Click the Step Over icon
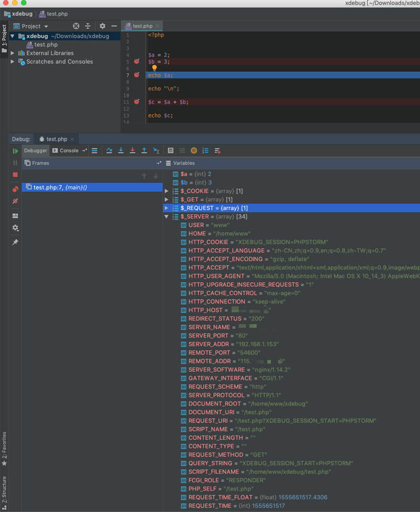 click(x=109, y=150)
